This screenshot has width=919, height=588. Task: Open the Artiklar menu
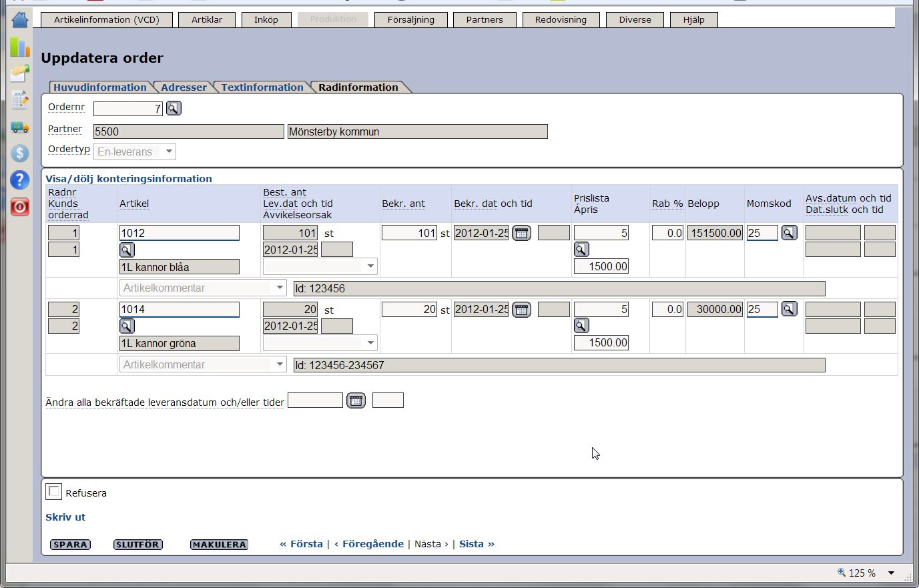pyautogui.click(x=207, y=19)
